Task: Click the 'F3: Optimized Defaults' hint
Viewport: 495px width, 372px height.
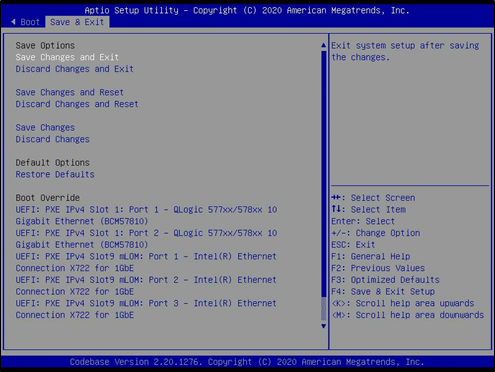Action: click(385, 280)
